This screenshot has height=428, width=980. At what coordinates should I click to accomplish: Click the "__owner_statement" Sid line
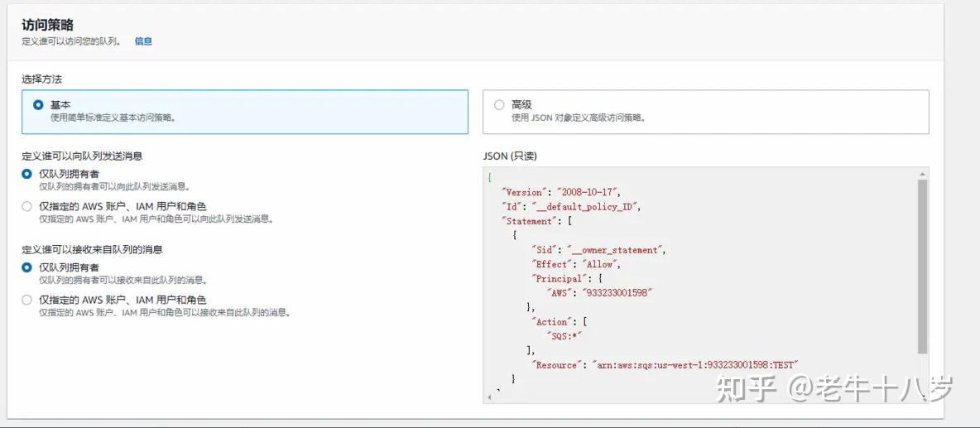point(598,250)
